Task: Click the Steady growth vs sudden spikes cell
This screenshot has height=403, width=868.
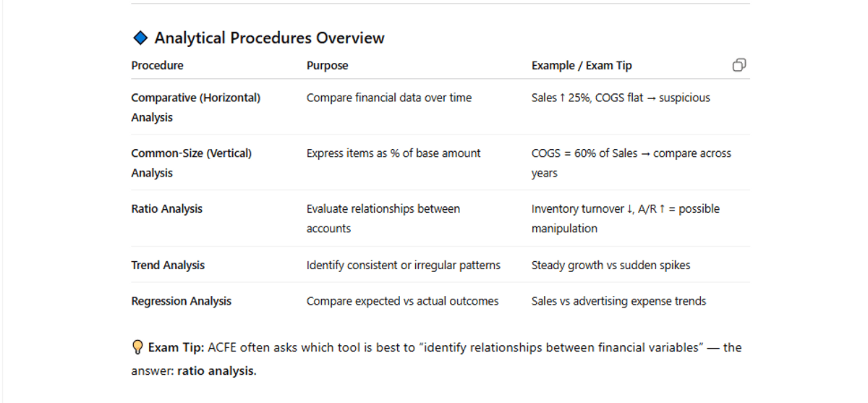Action: [x=610, y=265]
